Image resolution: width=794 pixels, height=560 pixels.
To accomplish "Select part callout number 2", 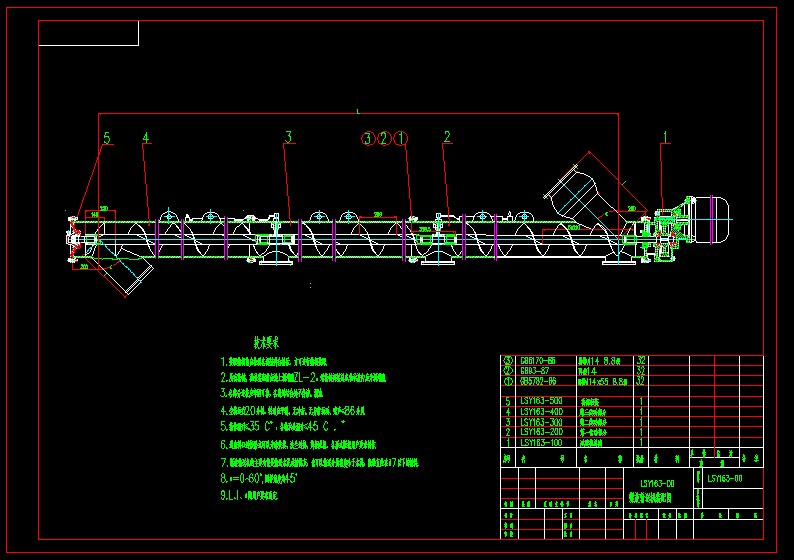I will 447,136.
